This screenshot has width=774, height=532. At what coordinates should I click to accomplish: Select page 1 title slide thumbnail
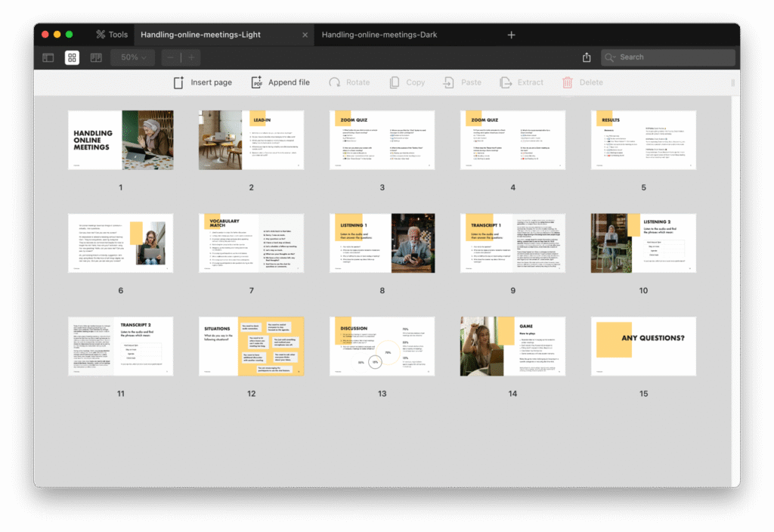[x=120, y=140]
